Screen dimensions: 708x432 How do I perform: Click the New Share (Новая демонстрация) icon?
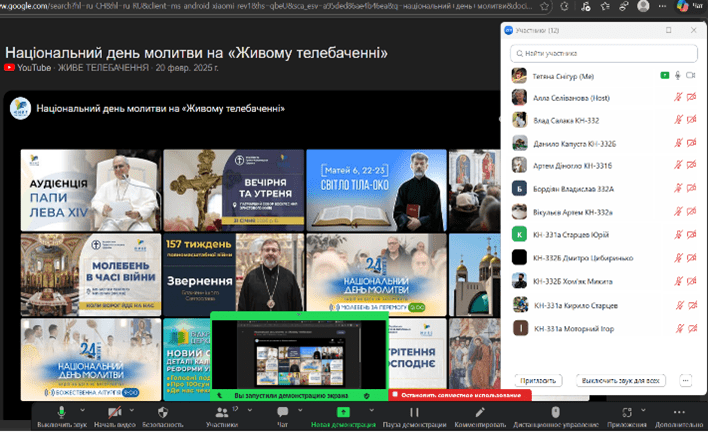[x=340, y=411]
